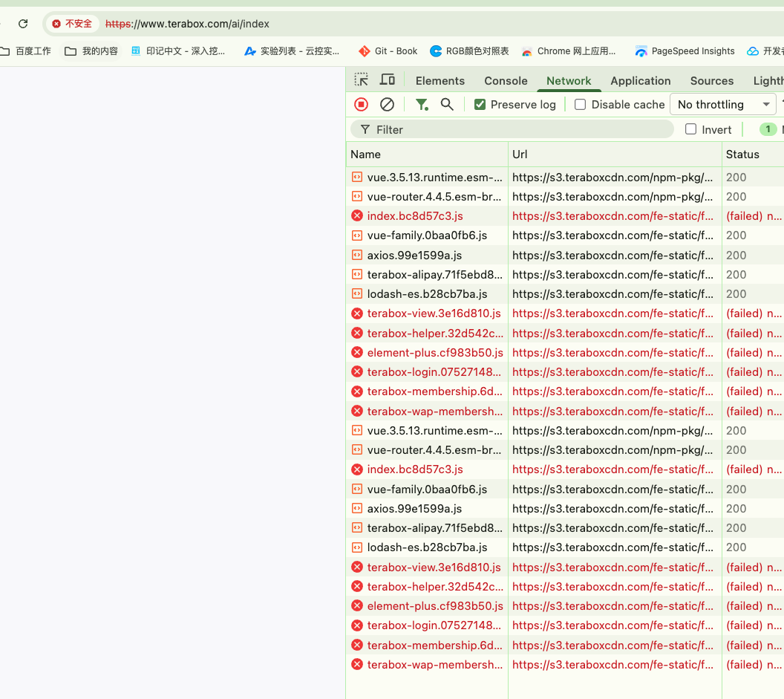The image size is (784, 699).
Task: Open the Chrome 网上应用 bookmark
Action: tap(569, 51)
